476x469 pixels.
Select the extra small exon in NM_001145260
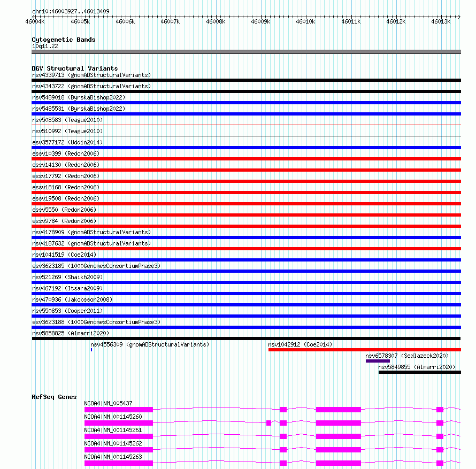tap(268, 423)
